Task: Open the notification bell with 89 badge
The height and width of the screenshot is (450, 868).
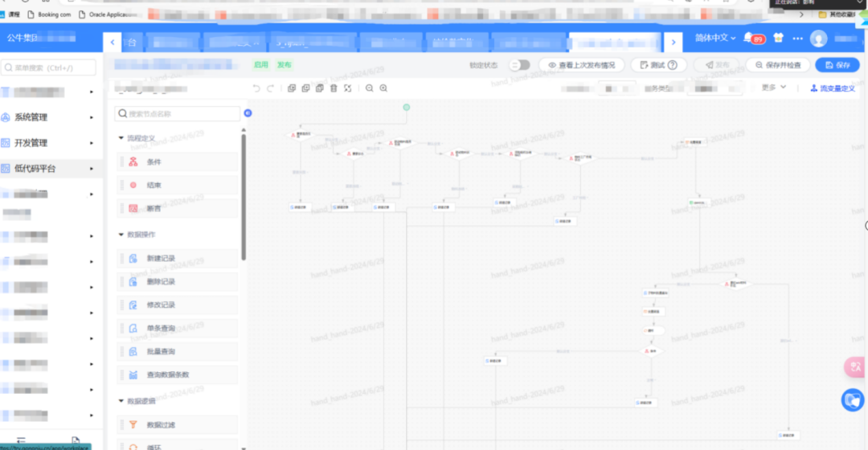Action: click(x=749, y=39)
